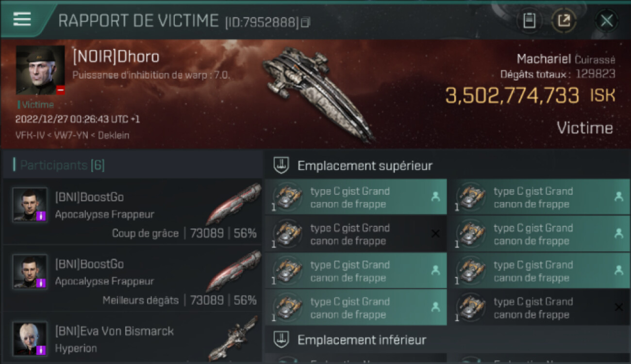
Task: Open first BoostGo participant portrait
Action: click(30, 205)
